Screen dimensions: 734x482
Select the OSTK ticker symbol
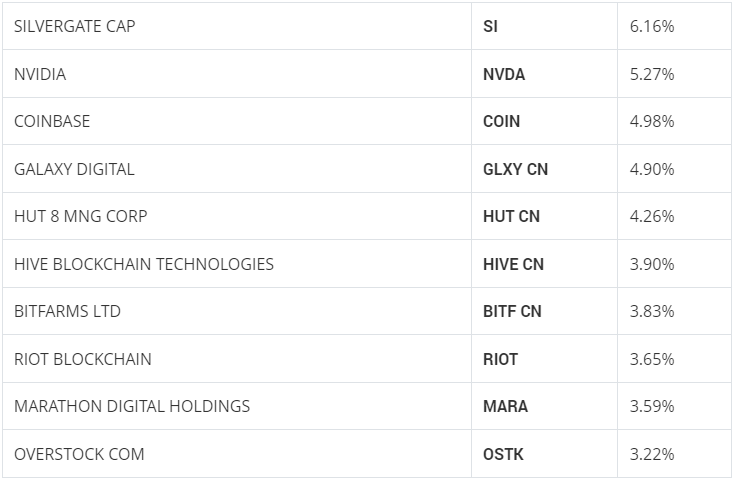point(503,454)
